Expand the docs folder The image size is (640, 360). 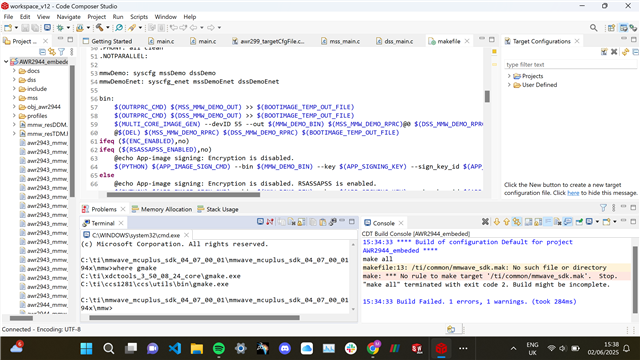(x=14, y=71)
